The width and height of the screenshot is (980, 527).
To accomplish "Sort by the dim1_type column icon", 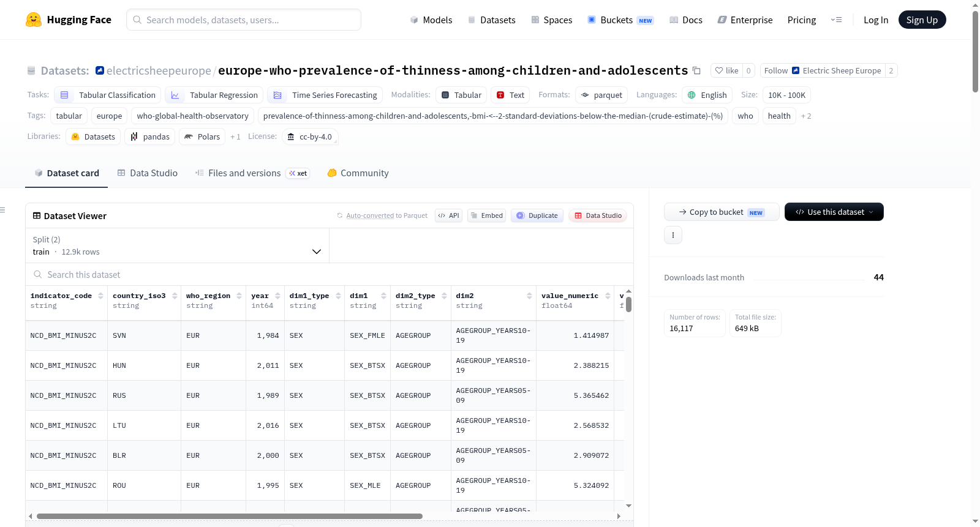I will pos(338,296).
